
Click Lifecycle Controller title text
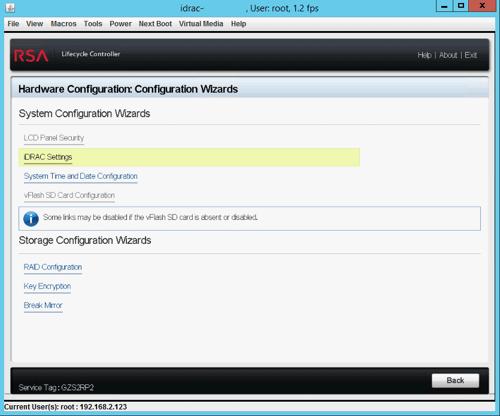point(91,54)
